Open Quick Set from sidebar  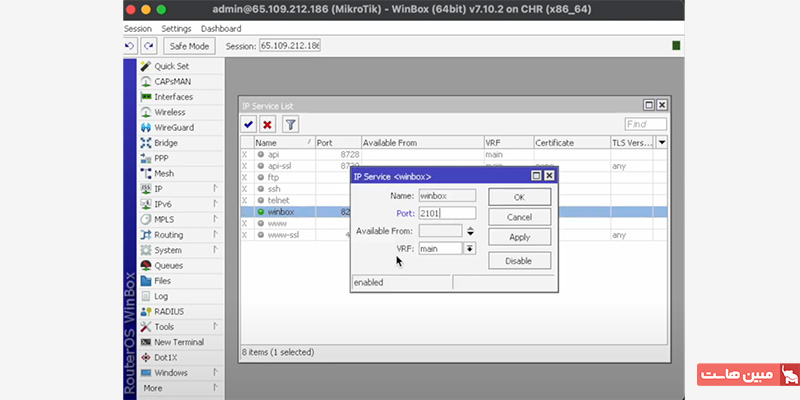coord(181,66)
